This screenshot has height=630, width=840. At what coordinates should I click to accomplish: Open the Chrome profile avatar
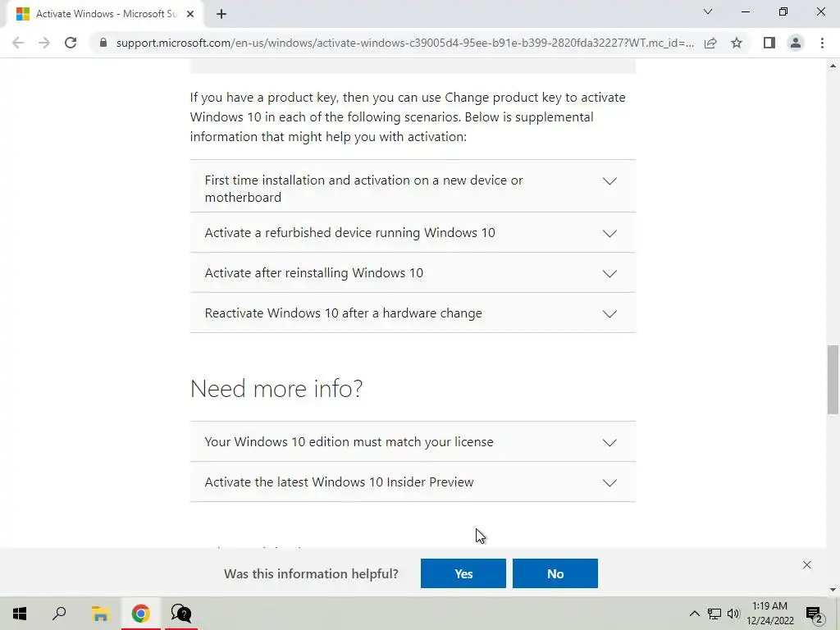click(796, 43)
